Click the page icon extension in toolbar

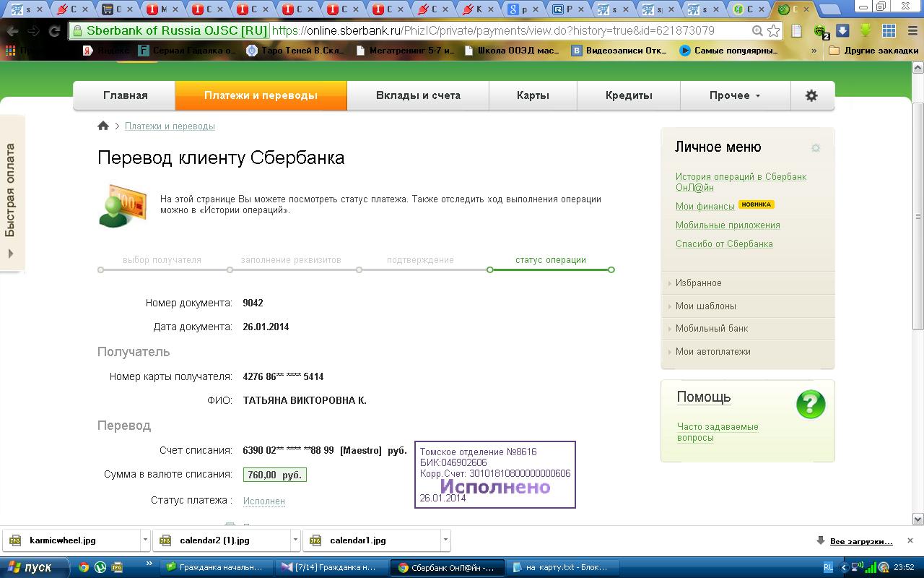click(797, 31)
